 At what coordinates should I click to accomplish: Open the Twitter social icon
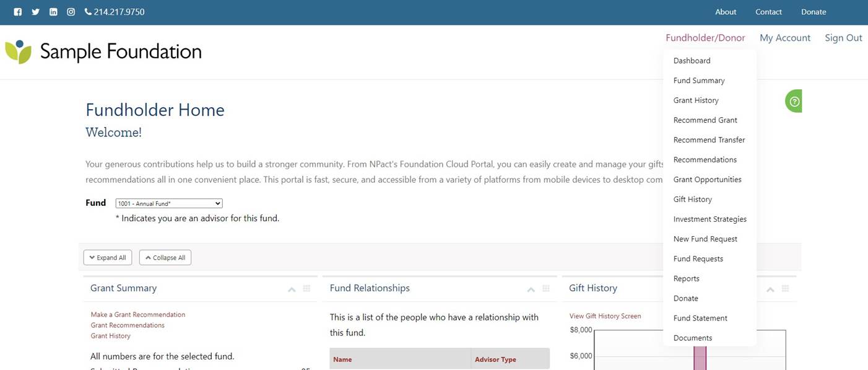[x=35, y=12]
